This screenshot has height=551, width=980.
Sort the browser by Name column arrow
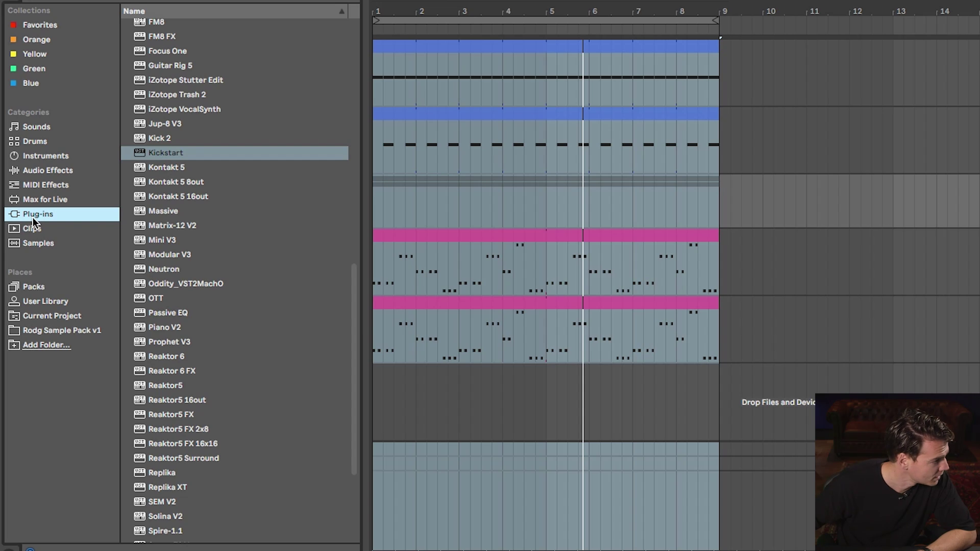pos(341,11)
